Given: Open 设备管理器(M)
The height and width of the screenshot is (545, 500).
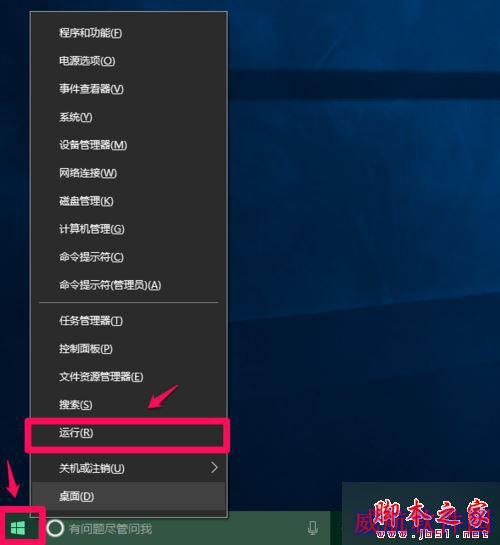Looking at the screenshot, I should 129,145.
